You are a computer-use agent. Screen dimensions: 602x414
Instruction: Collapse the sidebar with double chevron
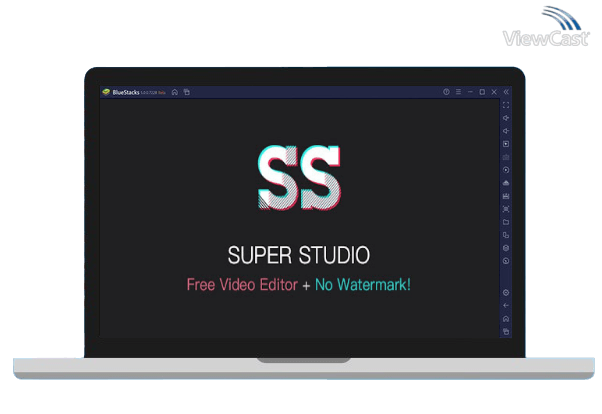tap(506, 92)
